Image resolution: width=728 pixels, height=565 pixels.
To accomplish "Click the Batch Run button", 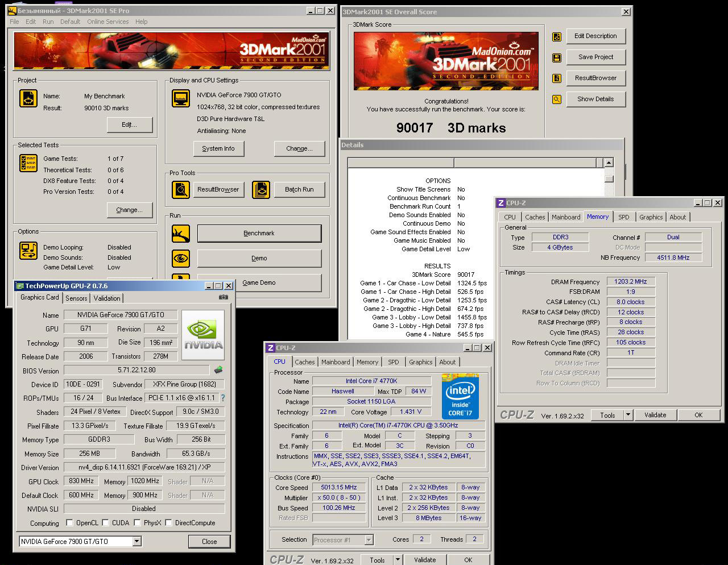I will click(300, 189).
